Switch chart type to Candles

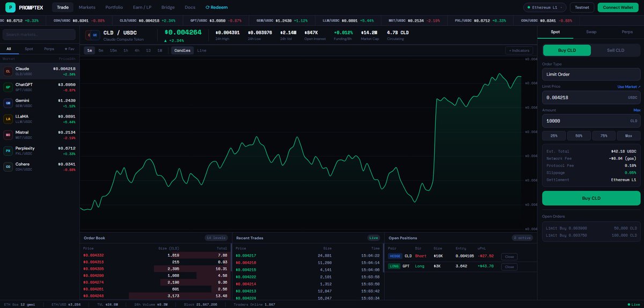pos(182,50)
